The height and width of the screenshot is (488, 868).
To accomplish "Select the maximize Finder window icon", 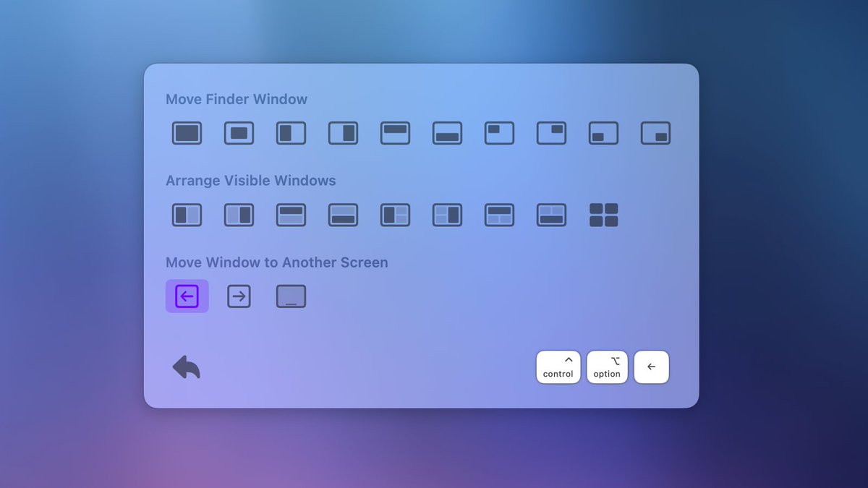I will 187,133.
